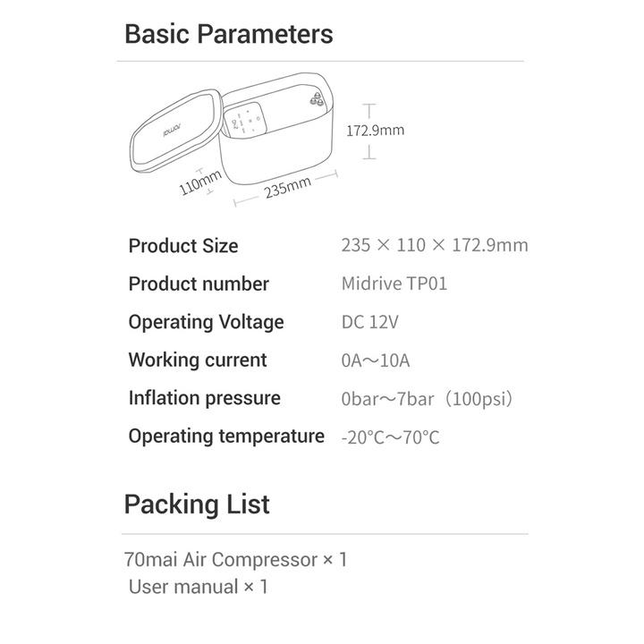The image size is (644, 644).
Task: Click the Product Size label
Action: tap(183, 246)
